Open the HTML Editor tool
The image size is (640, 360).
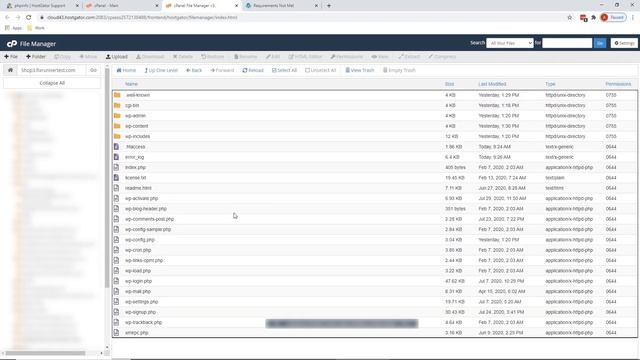[305, 57]
